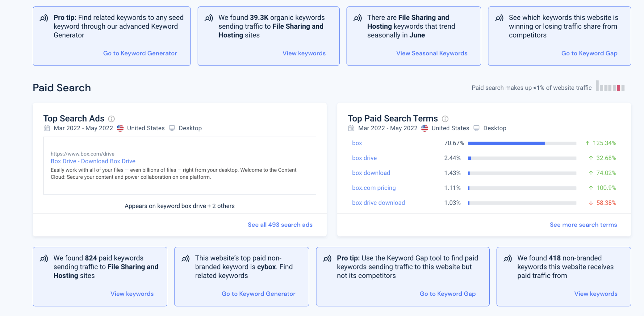Click the traffic share bar for 'box' at 70.67%

point(522,143)
